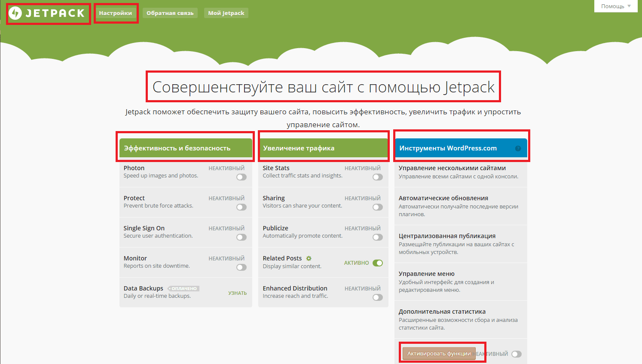The width and height of the screenshot is (642, 364).
Task: Open the Настройки tab
Action: click(x=116, y=13)
